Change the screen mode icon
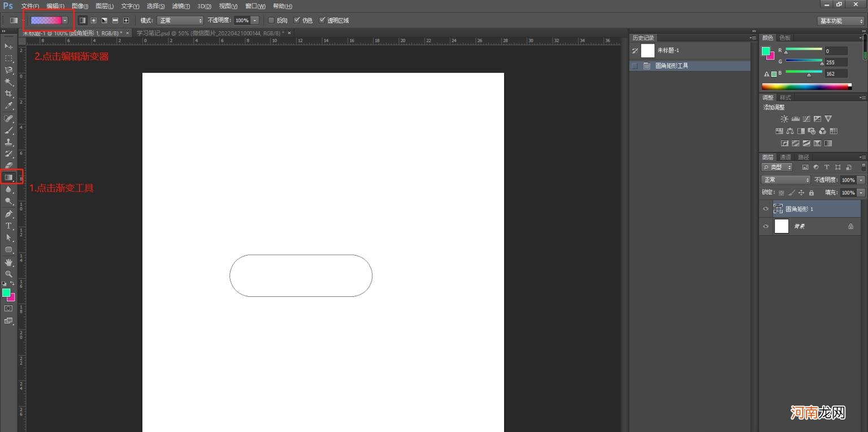 [x=8, y=321]
